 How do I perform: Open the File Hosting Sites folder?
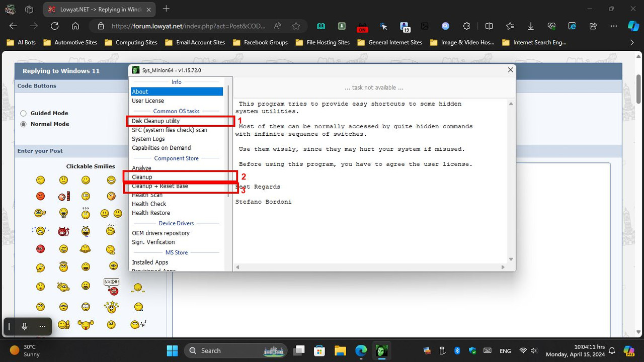tap(323, 42)
